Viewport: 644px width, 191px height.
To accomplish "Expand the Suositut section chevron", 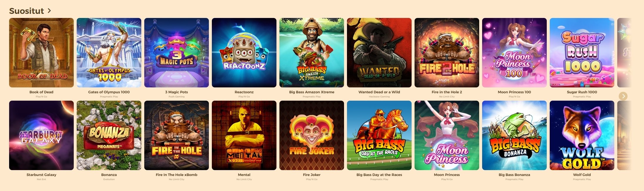I will [49, 11].
